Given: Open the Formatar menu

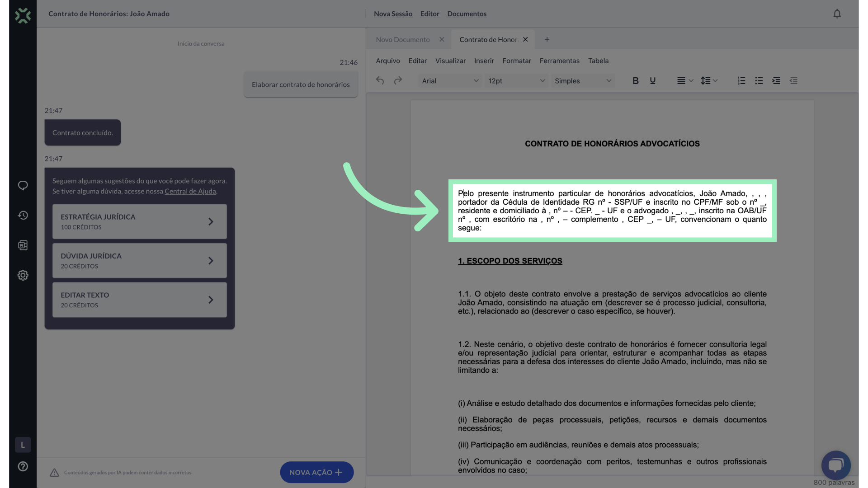Looking at the screenshot, I should 517,61.
